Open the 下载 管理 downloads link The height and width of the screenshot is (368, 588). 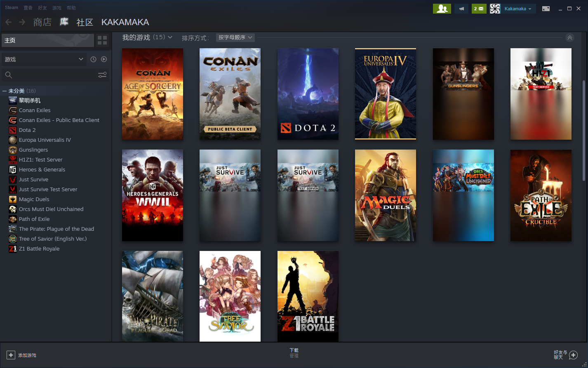[294, 353]
